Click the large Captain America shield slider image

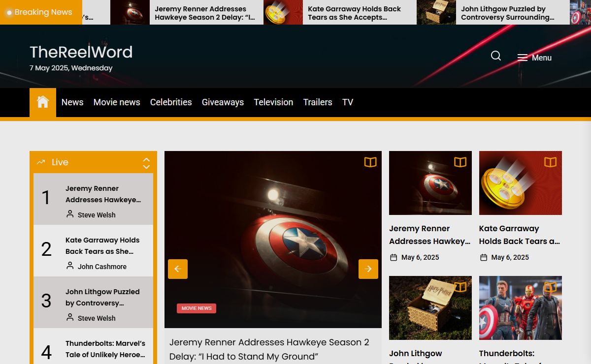273,239
